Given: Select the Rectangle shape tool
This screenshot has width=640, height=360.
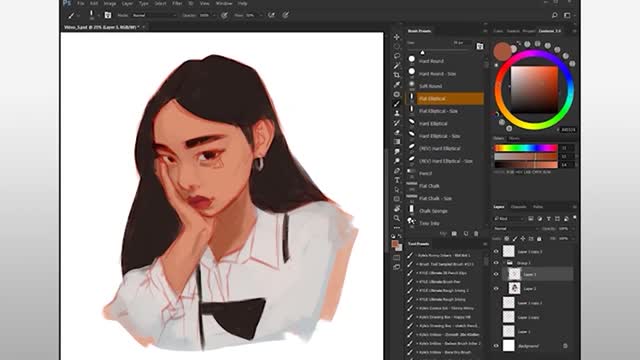Looking at the screenshot, I should 397,199.
